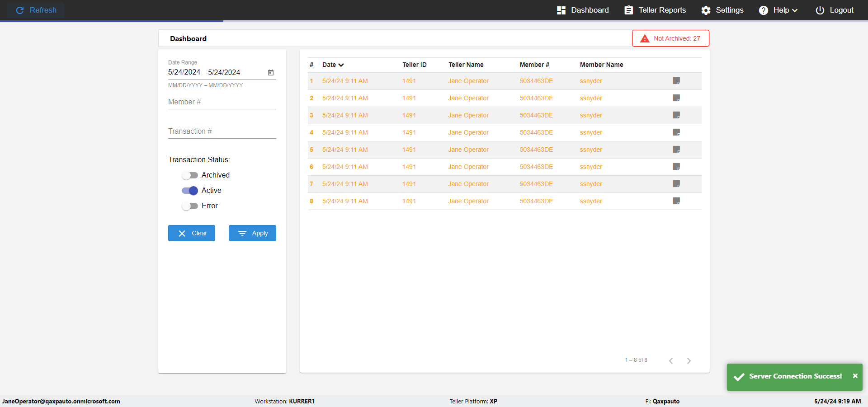Image resolution: width=868 pixels, height=407 pixels.
Task: Click the Not Archived: 27 alert
Action: [670, 38]
